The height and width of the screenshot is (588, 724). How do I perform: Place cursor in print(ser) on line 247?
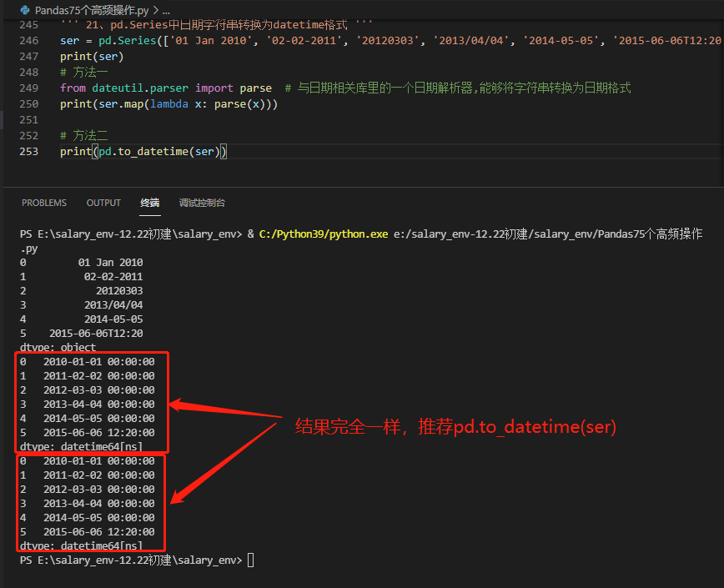point(92,57)
